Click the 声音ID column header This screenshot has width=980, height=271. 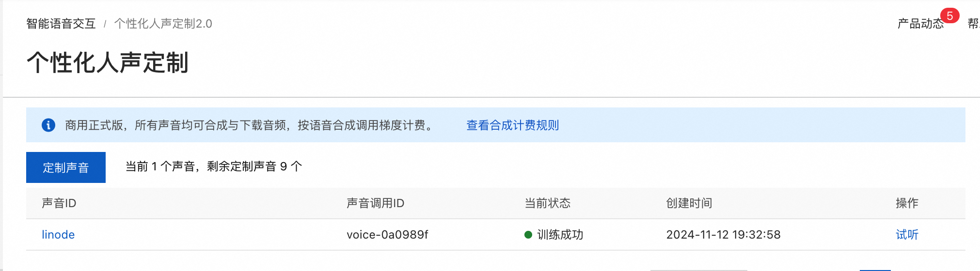coord(59,203)
